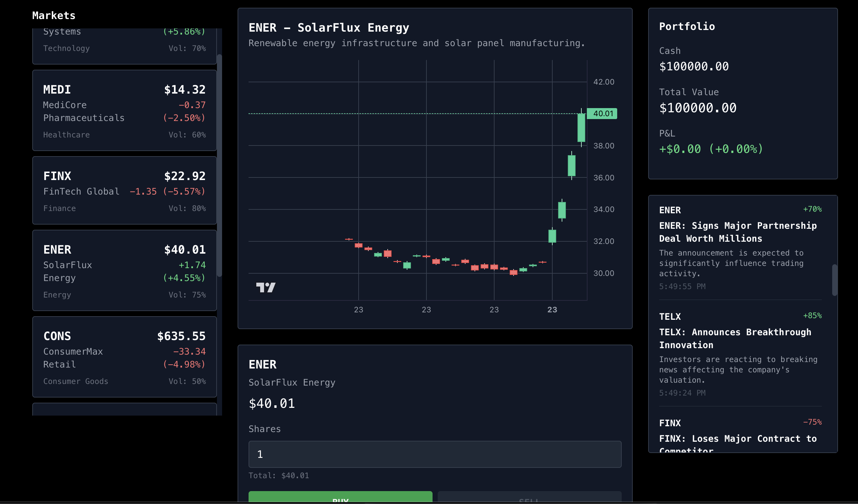The image size is (858, 504).
Task: Click the news feed scrollbar thumb
Action: coord(834,280)
